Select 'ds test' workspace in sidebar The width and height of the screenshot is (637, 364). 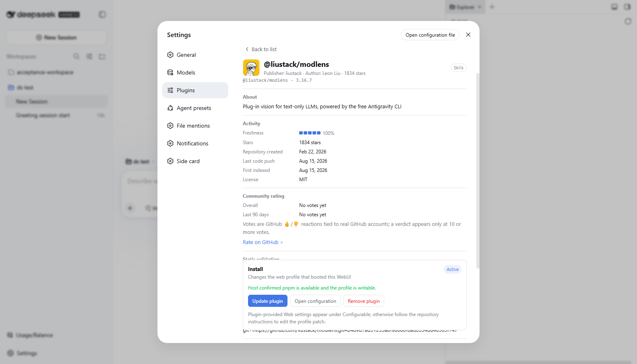(56, 87)
